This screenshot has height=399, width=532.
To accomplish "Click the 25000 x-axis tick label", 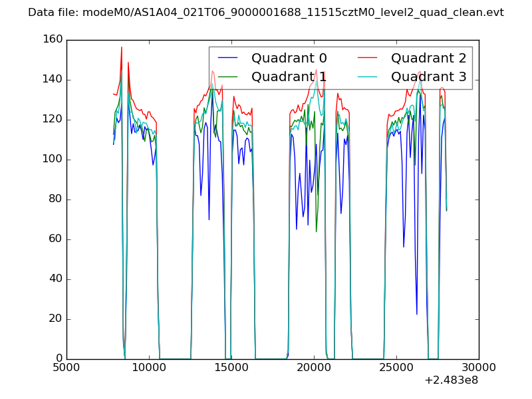I will (396, 367).
